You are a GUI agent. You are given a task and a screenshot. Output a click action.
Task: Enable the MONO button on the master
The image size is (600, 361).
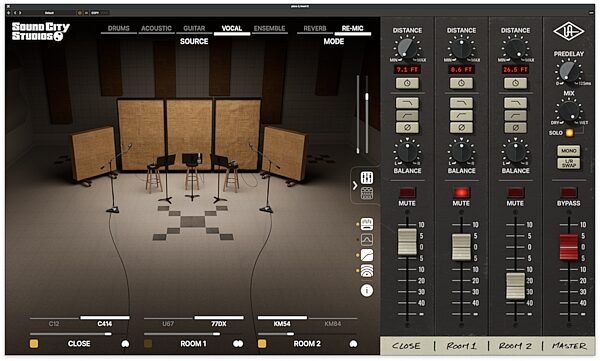click(569, 151)
